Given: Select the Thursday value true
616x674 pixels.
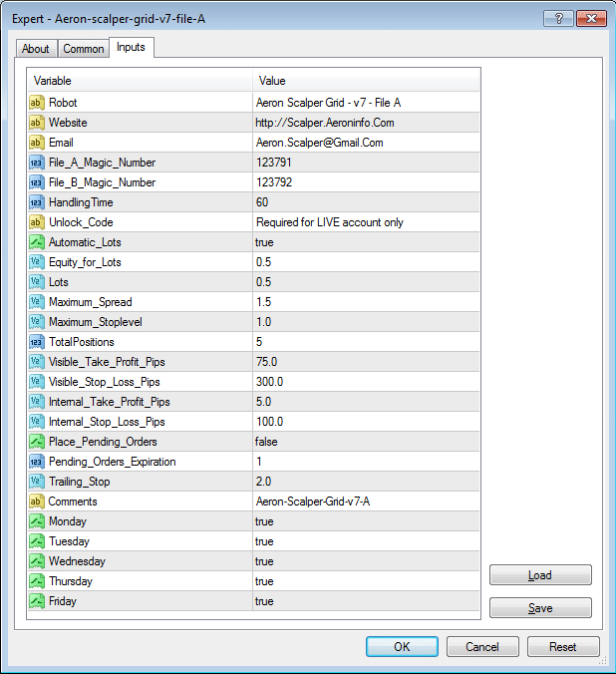Looking at the screenshot, I should click(x=264, y=581).
